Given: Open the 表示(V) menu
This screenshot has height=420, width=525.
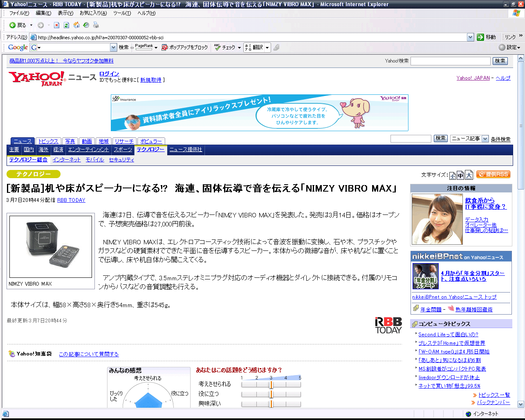Looking at the screenshot, I should coord(65,13).
